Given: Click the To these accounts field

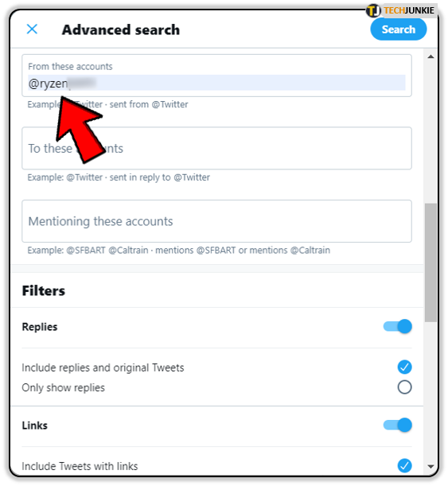Looking at the screenshot, I should point(216,148).
